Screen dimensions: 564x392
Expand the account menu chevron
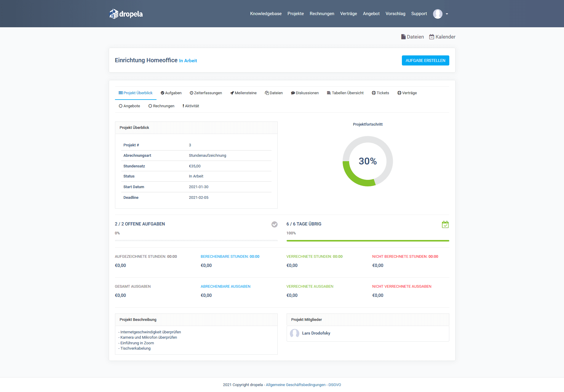pos(447,14)
